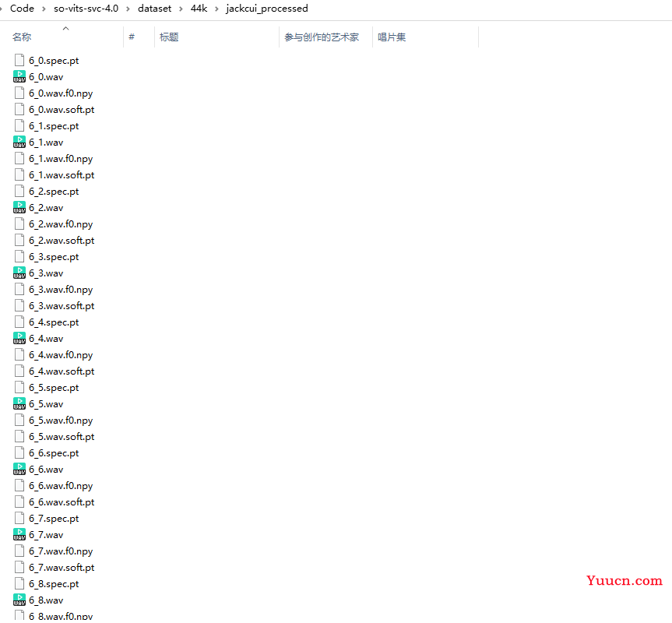Sort files by the 名称 column header

point(22,37)
